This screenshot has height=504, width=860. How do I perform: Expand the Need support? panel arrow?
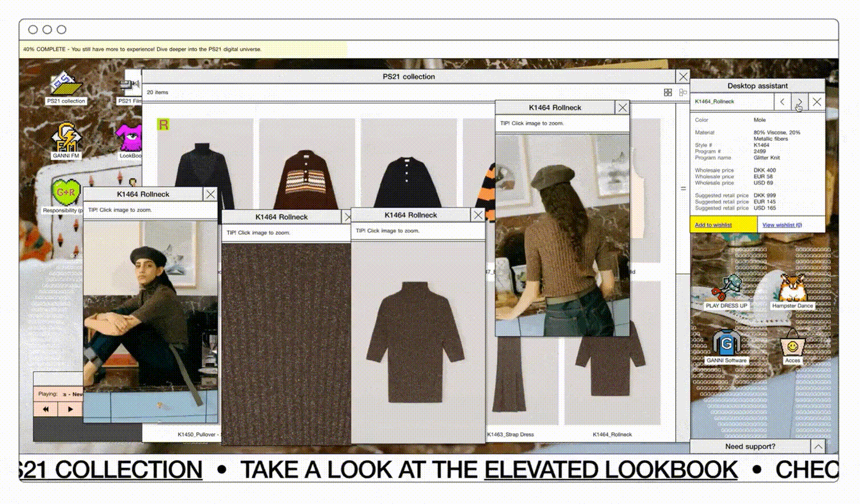[818, 446]
